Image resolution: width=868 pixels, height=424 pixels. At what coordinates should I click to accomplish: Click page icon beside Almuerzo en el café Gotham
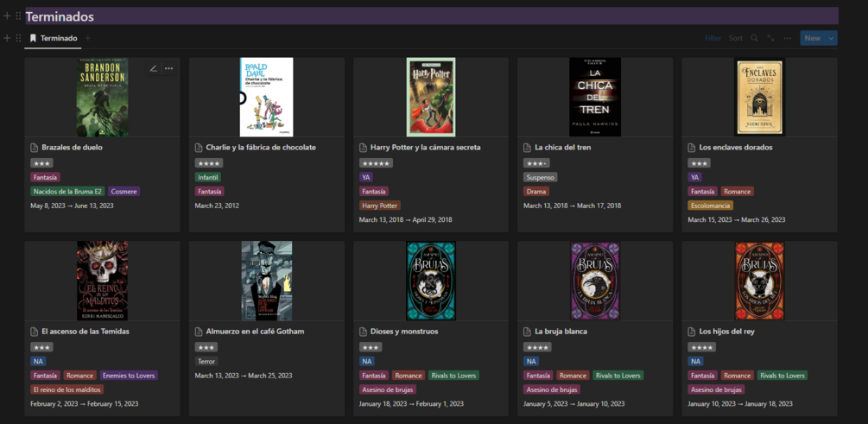(199, 332)
